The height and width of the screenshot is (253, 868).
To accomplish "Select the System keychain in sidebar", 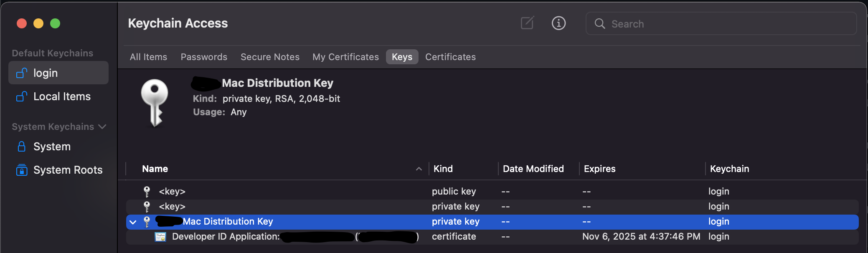I will coord(52,146).
